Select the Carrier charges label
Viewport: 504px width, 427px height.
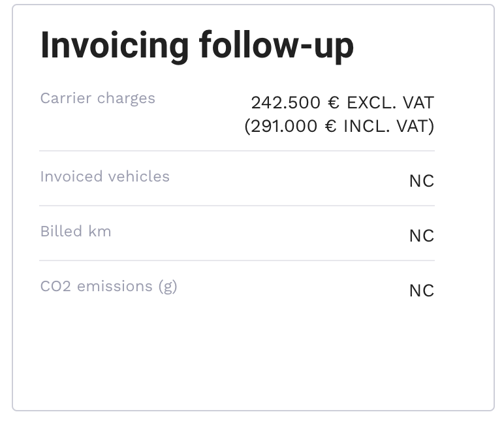click(x=97, y=99)
